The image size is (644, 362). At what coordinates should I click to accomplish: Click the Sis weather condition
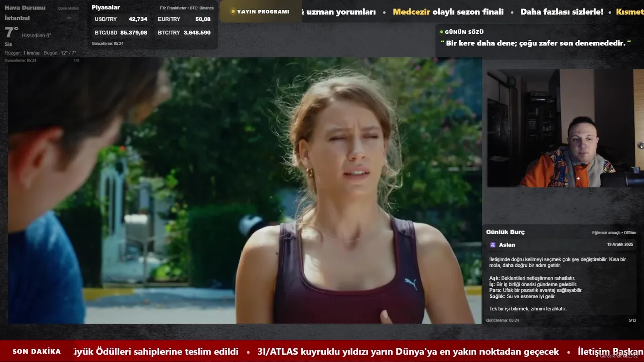pos(8,44)
